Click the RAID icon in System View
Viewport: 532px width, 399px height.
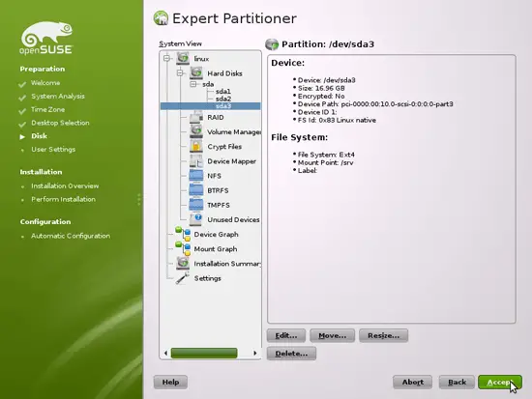(196, 117)
